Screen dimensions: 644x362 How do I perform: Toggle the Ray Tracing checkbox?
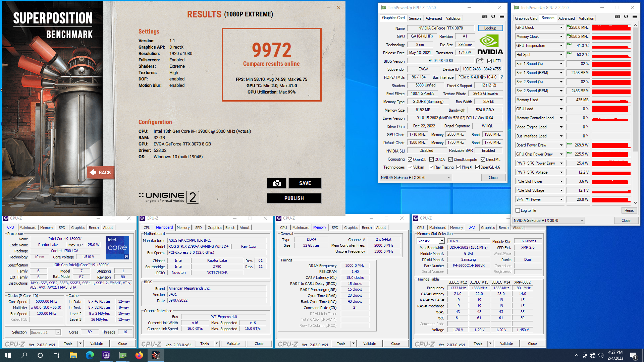pos(431,167)
